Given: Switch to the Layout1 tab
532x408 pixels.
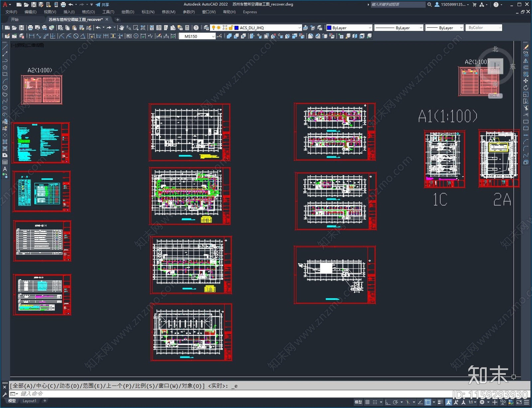Looking at the screenshot, I should (x=29, y=401).
